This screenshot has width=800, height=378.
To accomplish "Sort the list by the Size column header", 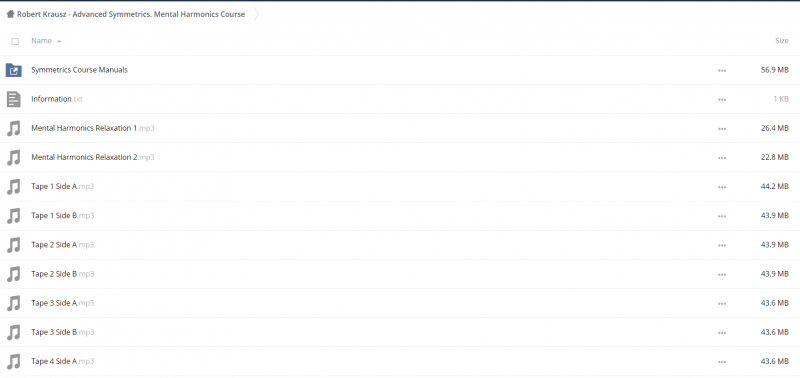I will (x=782, y=41).
